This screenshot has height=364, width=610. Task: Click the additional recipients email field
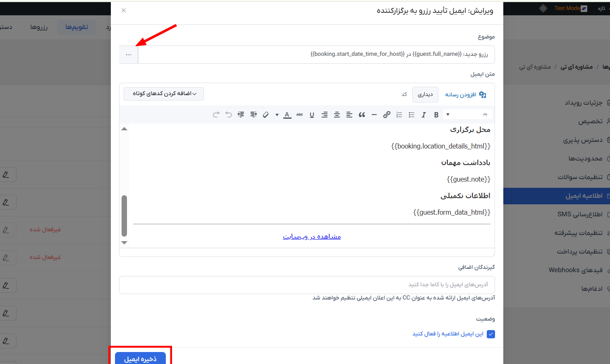click(307, 285)
